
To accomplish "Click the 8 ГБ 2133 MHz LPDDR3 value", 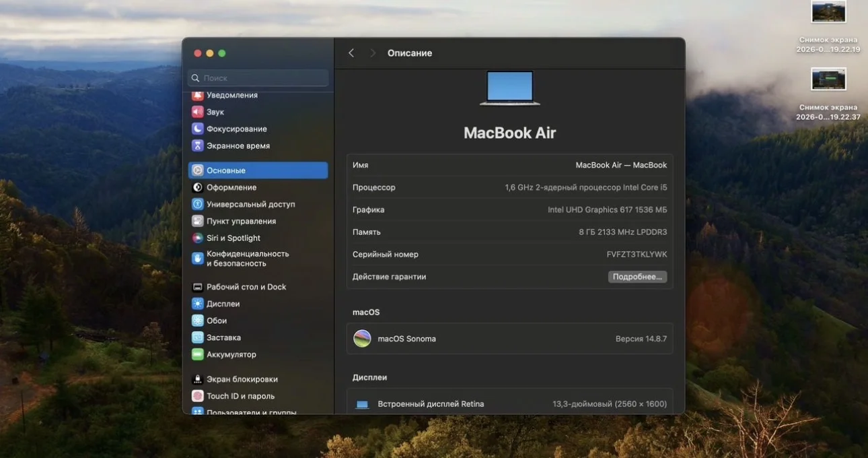I will [623, 232].
